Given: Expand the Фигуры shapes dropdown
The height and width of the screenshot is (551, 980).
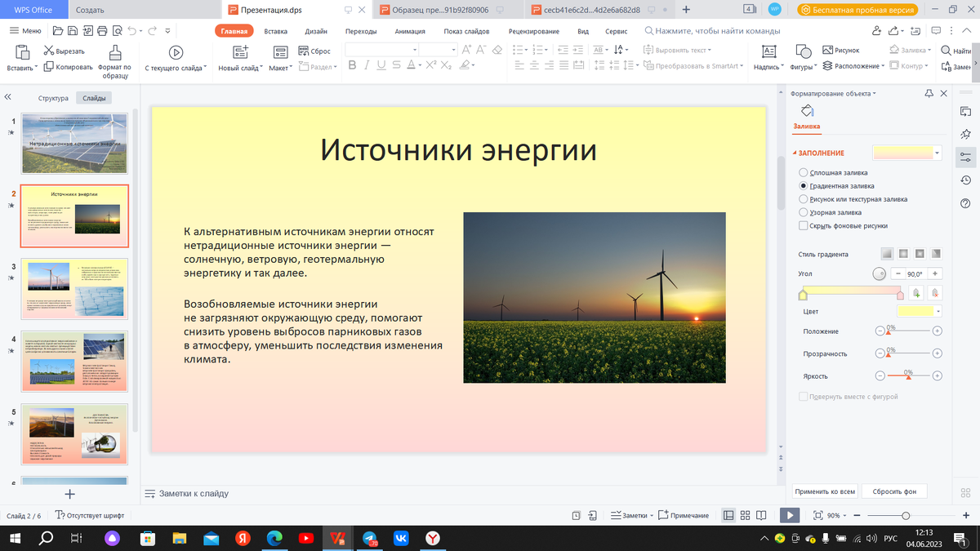Looking at the screenshot, I should 801,68.
